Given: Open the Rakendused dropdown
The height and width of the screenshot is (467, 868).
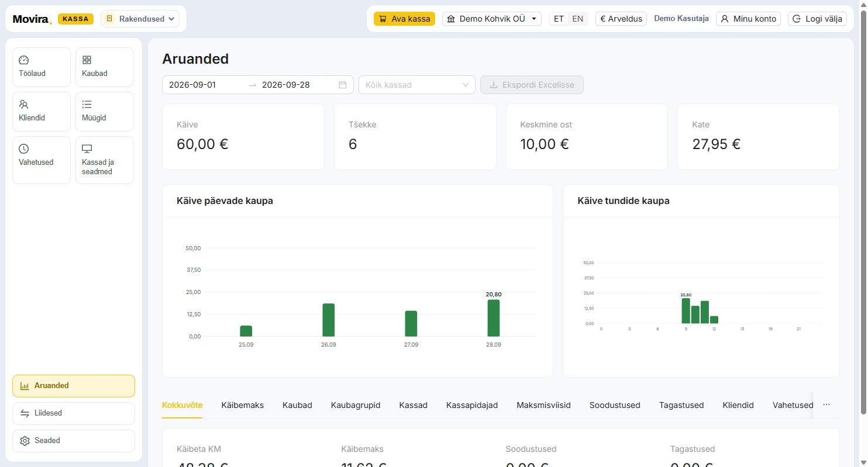Looking at the screenshot, I should coord(141,19).
